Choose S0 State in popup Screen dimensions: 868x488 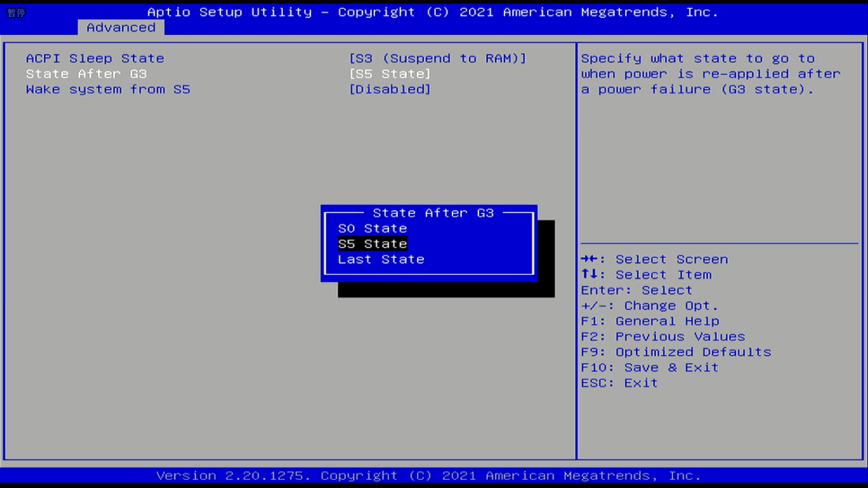372,229
